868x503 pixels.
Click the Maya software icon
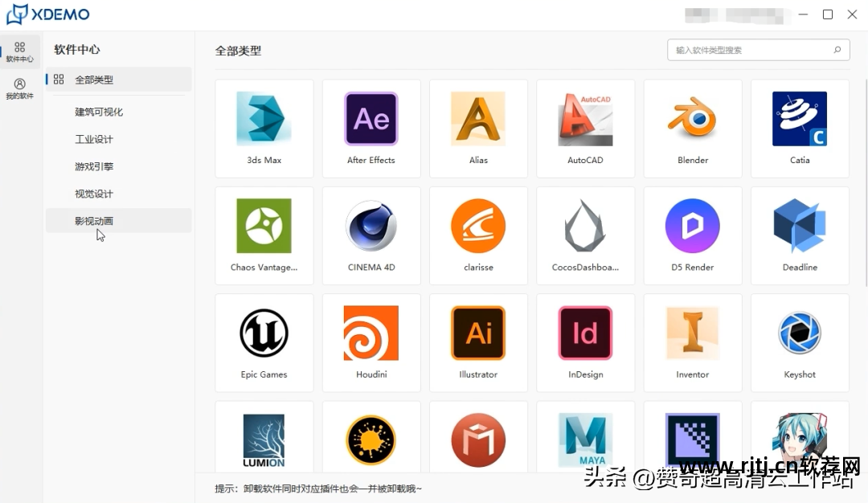[x=585, y=440]
